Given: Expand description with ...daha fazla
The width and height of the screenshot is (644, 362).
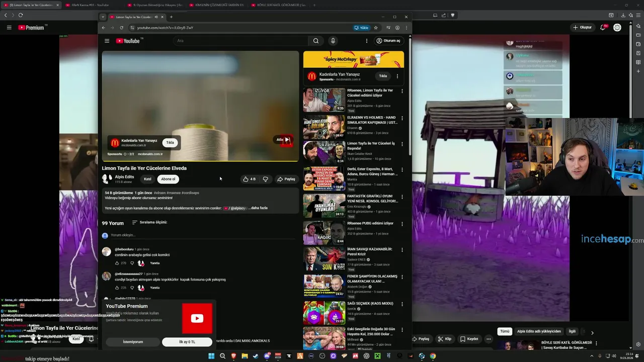Looking at the screenshot, I should [258, 208].
